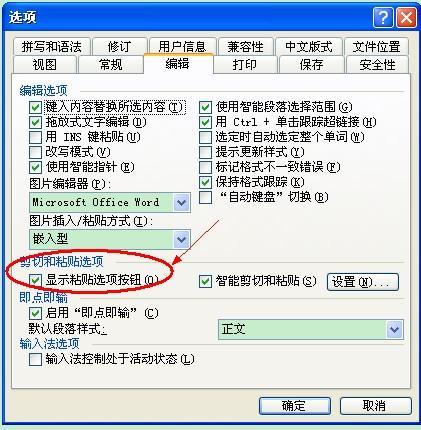Expand 图片插入/粘贴方式 dropdown
Screen dimensions: 421x430
181,239
